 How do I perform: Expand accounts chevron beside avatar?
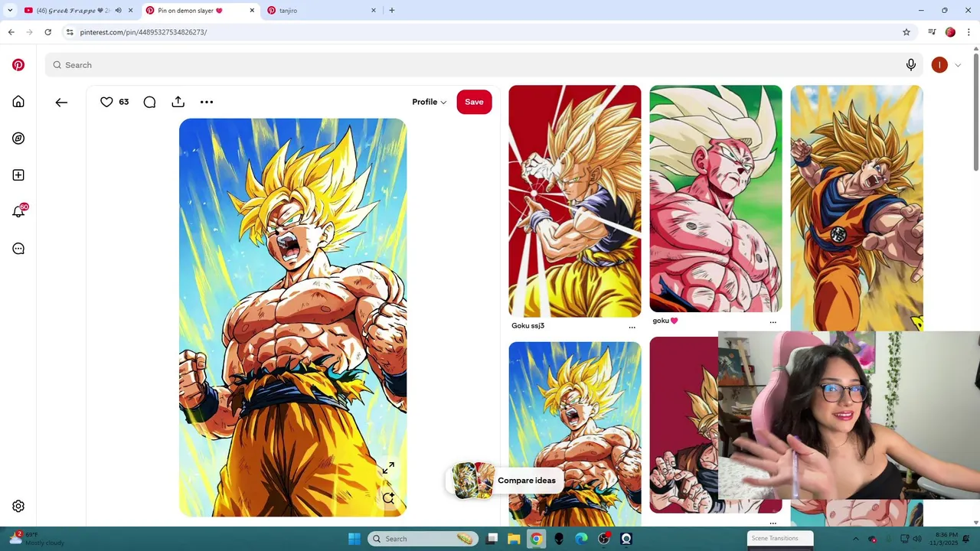(958, 65)
